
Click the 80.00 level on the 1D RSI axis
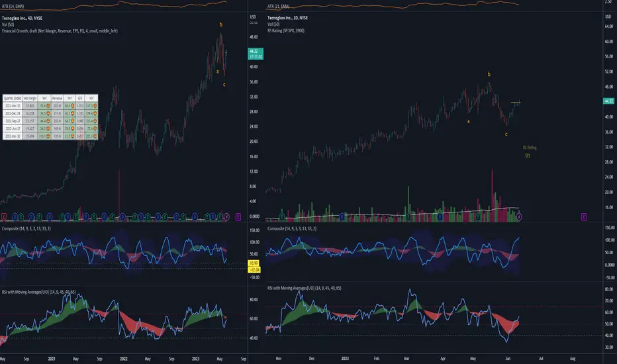tap(609, 289)
